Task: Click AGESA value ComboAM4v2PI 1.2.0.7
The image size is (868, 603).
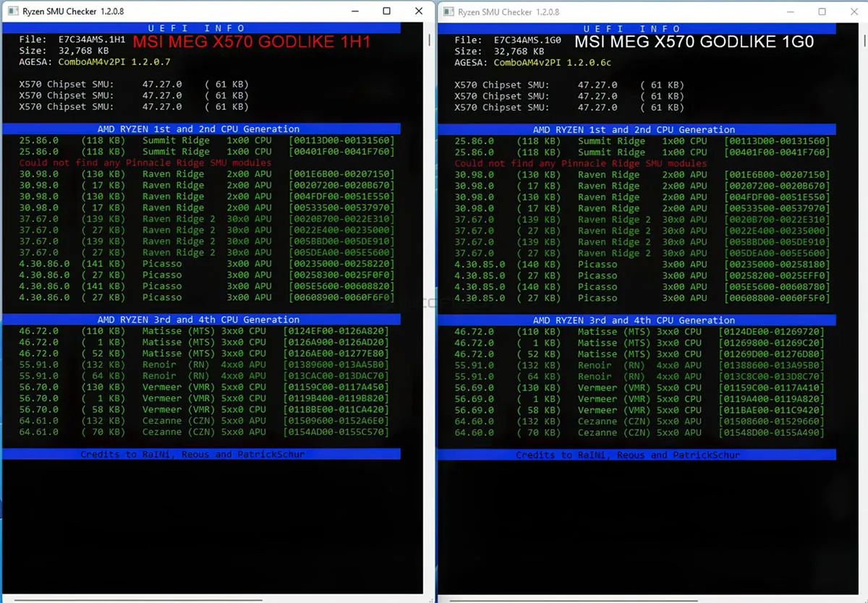Action: (x=114, y=62)
